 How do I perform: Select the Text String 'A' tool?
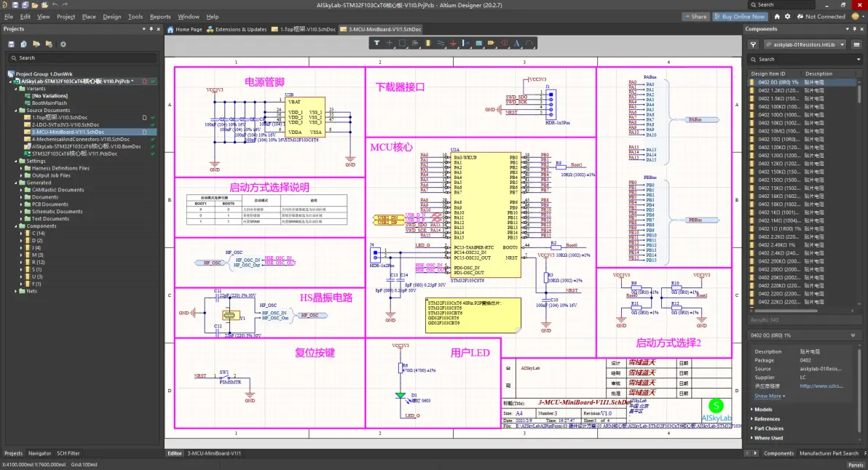[x=517, y=43]
